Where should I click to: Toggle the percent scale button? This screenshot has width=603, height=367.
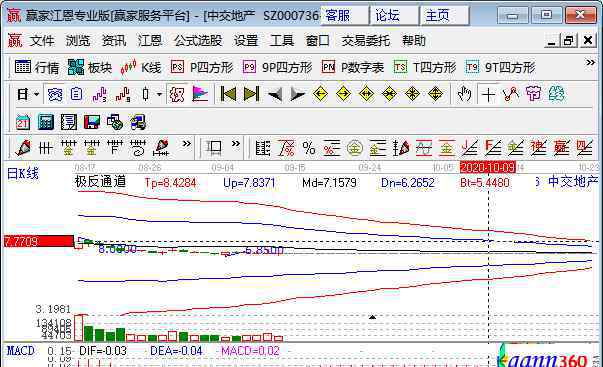[309, 148]
